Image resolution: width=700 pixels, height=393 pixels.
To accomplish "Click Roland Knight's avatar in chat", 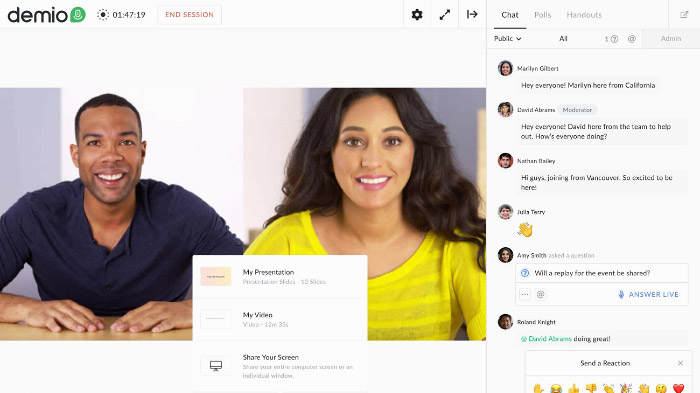I will [x=505, y=322].
